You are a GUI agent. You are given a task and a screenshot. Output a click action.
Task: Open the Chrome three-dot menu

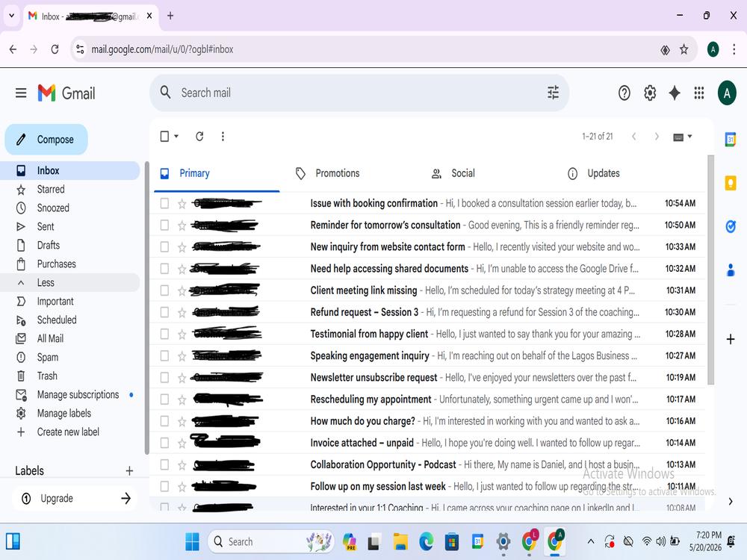[734, 49]
